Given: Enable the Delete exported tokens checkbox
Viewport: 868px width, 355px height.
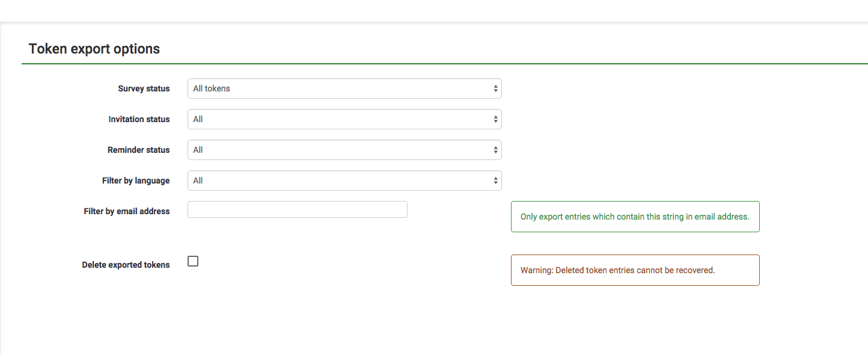Looking at the screenshot, I should click(193, 261).
